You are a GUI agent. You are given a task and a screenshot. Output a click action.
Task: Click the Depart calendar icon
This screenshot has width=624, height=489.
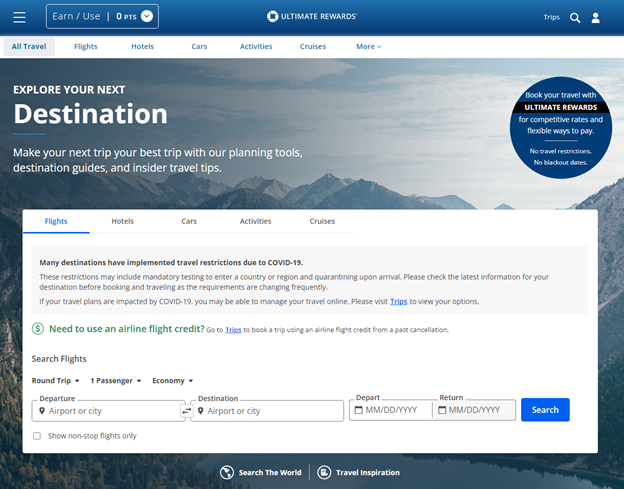coord(359,410)
